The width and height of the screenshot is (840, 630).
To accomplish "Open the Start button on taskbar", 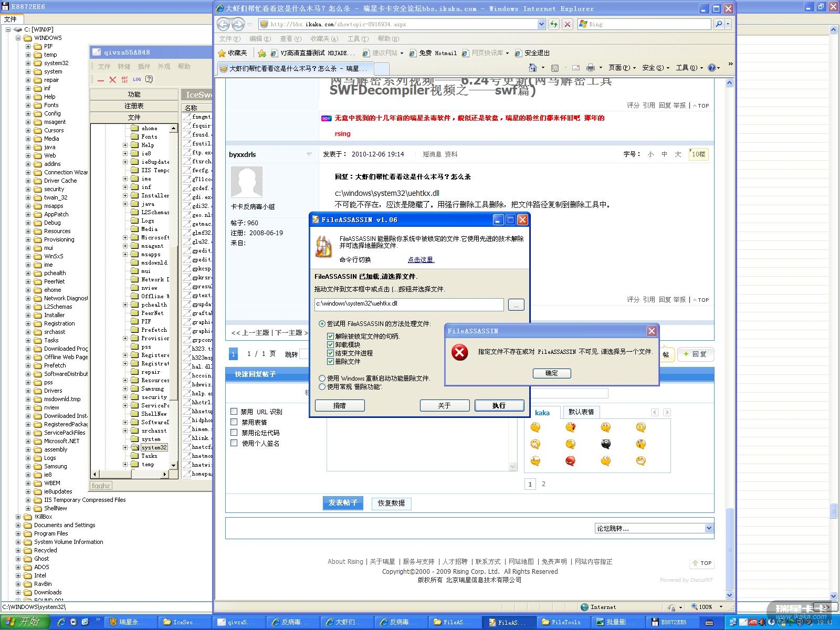I will tap(24, 622).
